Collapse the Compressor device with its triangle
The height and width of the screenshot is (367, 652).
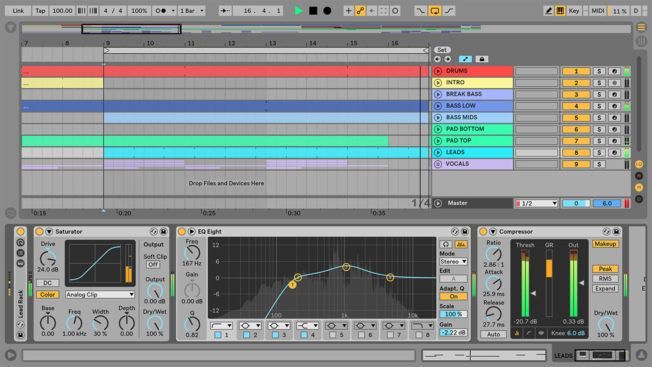(493, 232)
